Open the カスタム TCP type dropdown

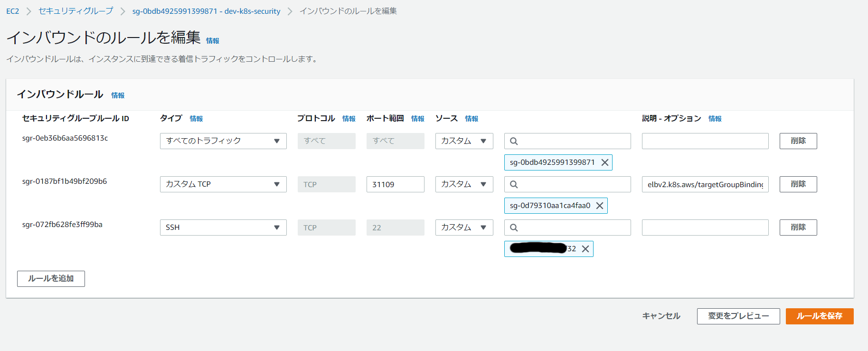click(x=223, y=184)
